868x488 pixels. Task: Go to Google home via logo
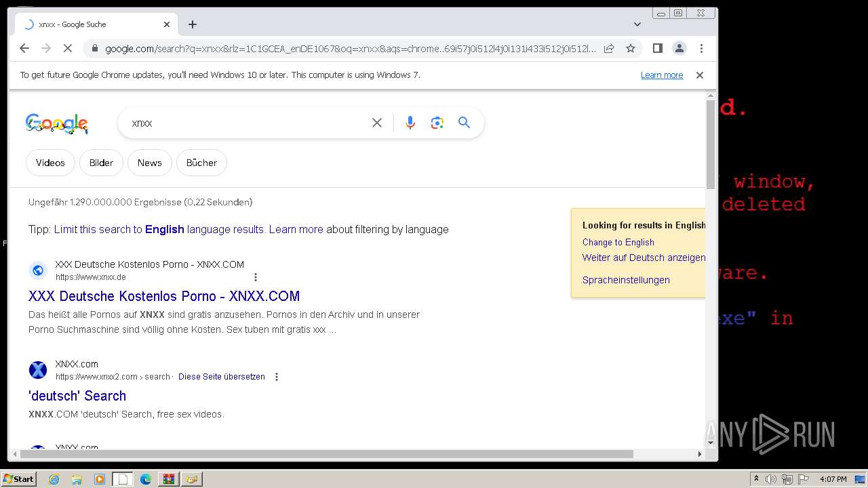57,123
